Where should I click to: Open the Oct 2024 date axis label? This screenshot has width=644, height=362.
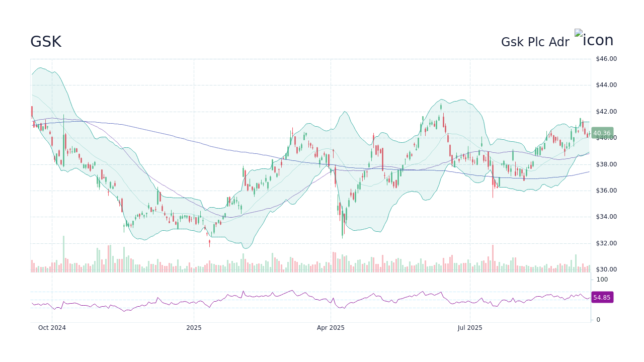coord(52,327)
